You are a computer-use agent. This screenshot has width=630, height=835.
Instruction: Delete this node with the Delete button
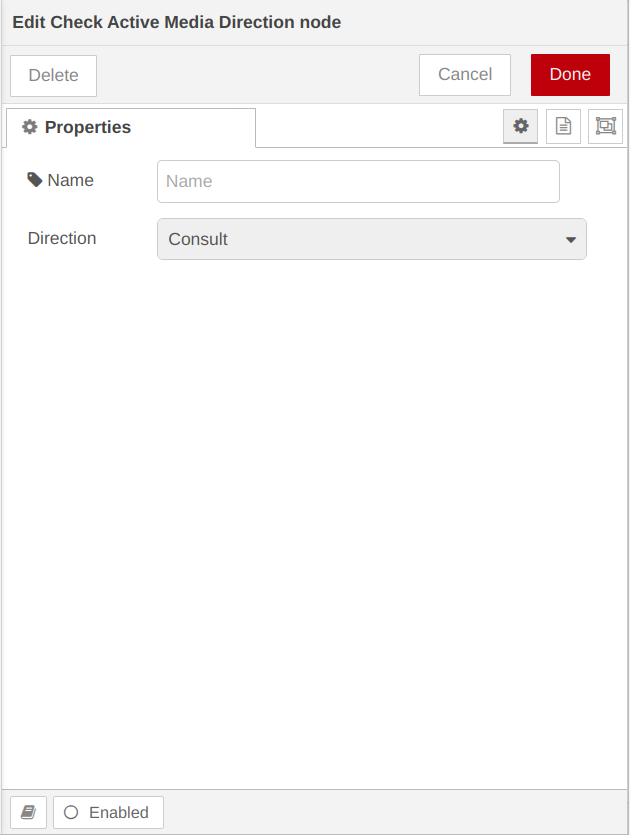[53, 76]
